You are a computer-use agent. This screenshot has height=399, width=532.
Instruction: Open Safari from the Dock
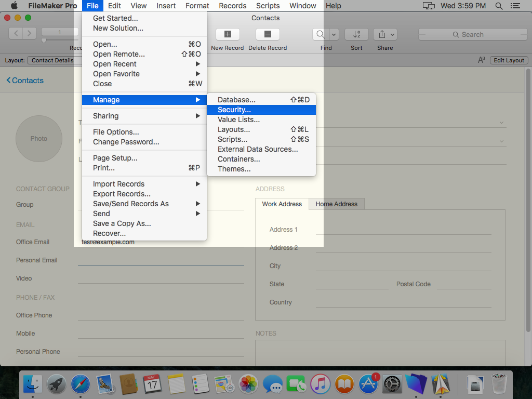81,384
